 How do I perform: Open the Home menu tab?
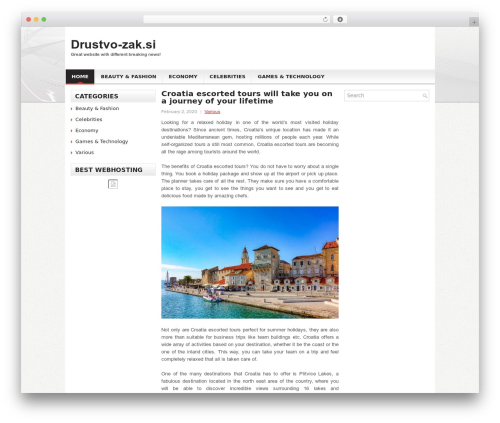pyautogui.click(x=80, y=77)
